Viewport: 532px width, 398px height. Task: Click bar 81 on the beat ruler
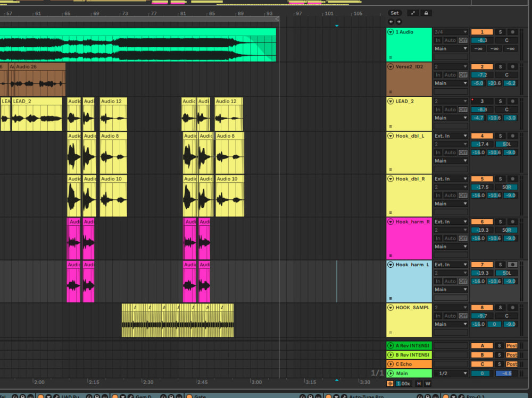[183, 14]
